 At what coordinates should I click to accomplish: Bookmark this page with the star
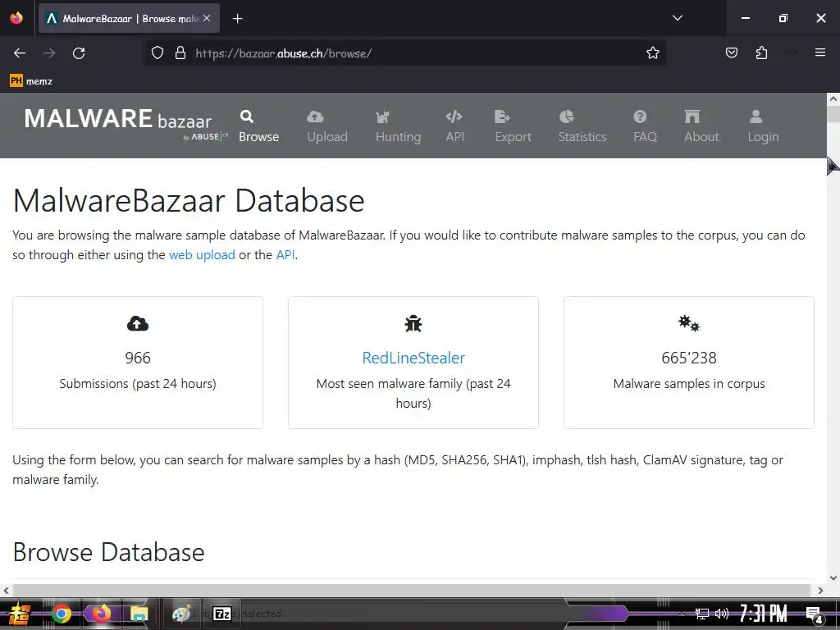652,53
